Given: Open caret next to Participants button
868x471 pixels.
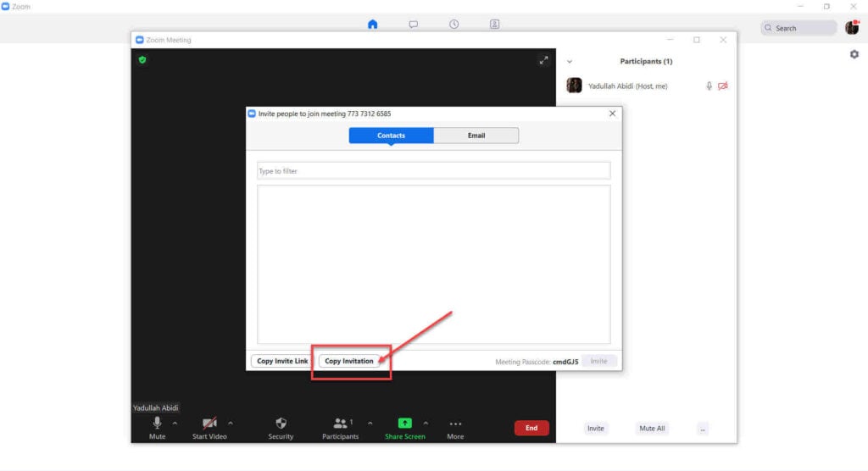Looking at the screenshot, I should pyautogui.click(x=370, y=424).
